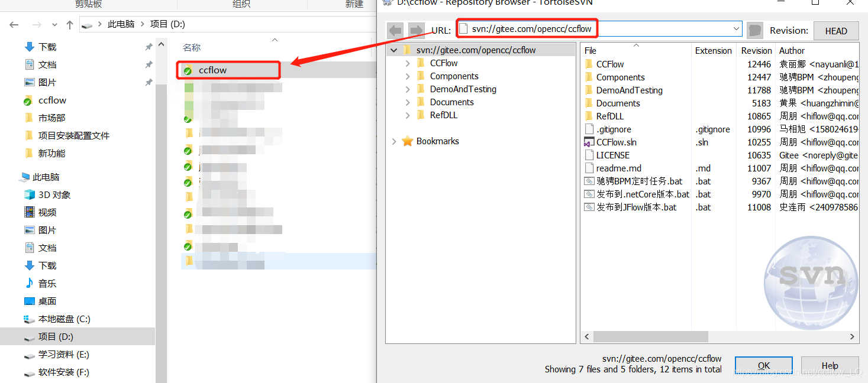Click the horizontal scrollbar in file list
This screenshot has height=383, width=868.
coord(651,336)
